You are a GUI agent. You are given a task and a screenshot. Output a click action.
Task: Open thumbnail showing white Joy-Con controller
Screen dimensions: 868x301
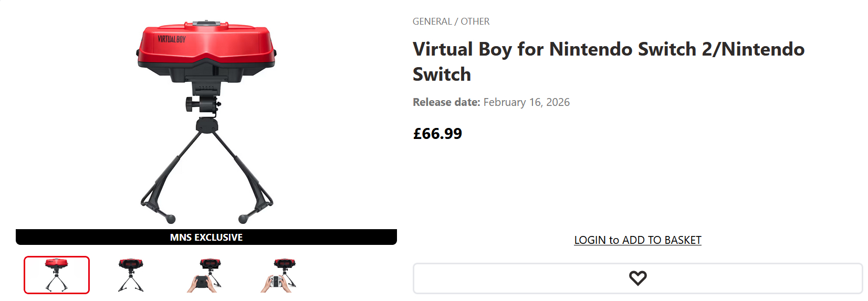[279, 275]
